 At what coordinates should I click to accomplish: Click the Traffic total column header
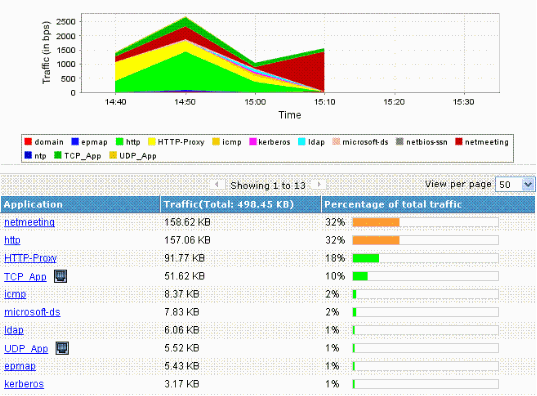tap(241, 205)
